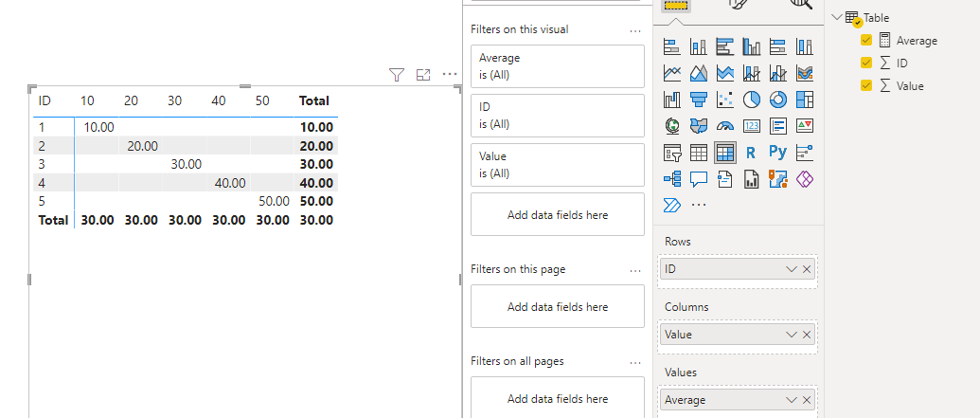This screenshot has width=980, height=418.
Task: Select the Matrix visual
Action: pyautogui.click(x=725, y=153)
